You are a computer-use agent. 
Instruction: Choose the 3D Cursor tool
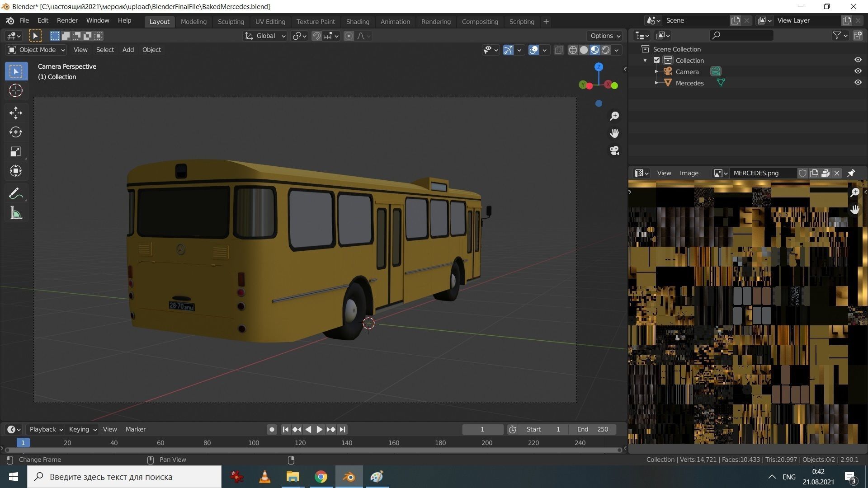(x=16, y=90)
